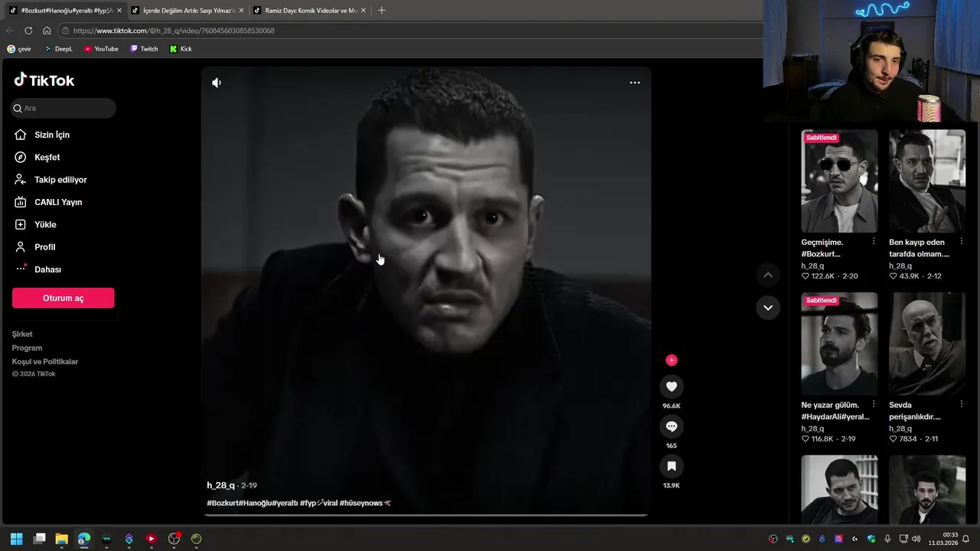Open options for 'Ne yazar gülüm' card
Viewport: 980px width, 551px height.
[x=874, y=404]
